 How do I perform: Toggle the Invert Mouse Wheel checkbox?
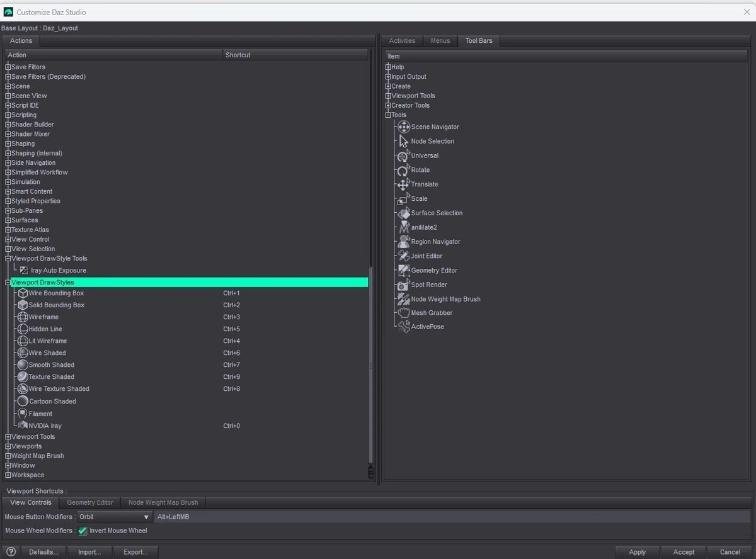point(83,531)
